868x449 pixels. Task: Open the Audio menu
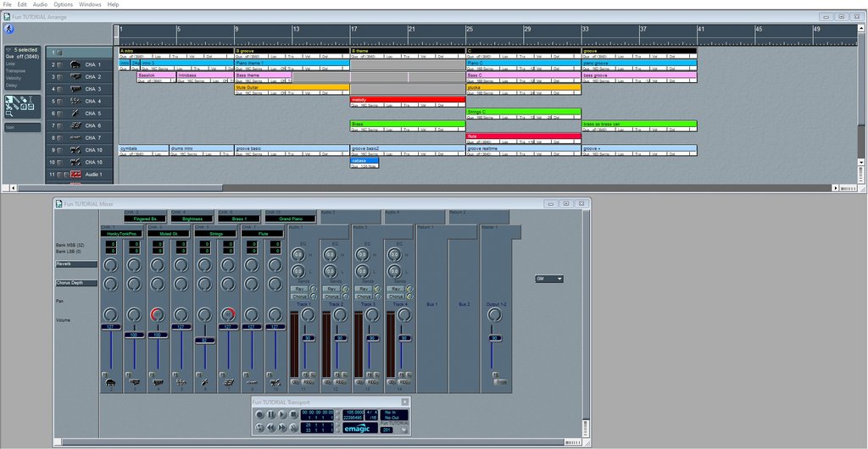coord(40,4)
